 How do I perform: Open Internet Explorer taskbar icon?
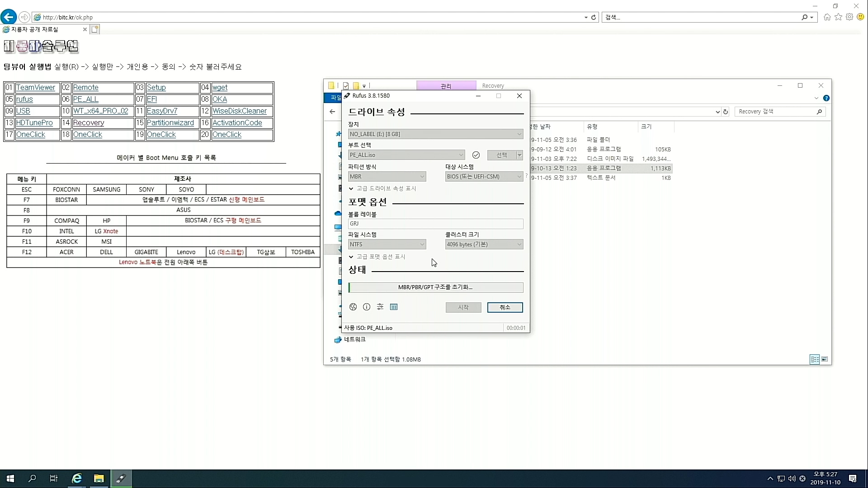pyautogui.click(x=77, y=479)
